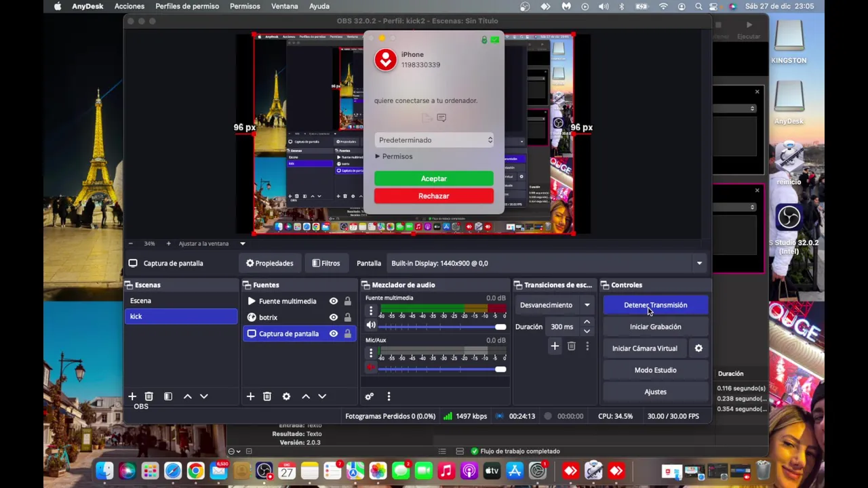868x488 pixels.
Task: Open Safari from the Dock
Action: 173,470
